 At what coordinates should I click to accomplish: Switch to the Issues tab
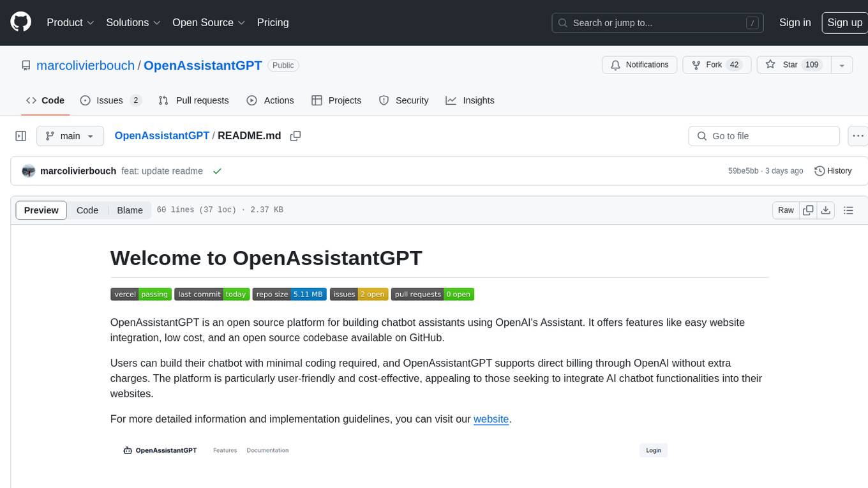click(x=110, y=100)
